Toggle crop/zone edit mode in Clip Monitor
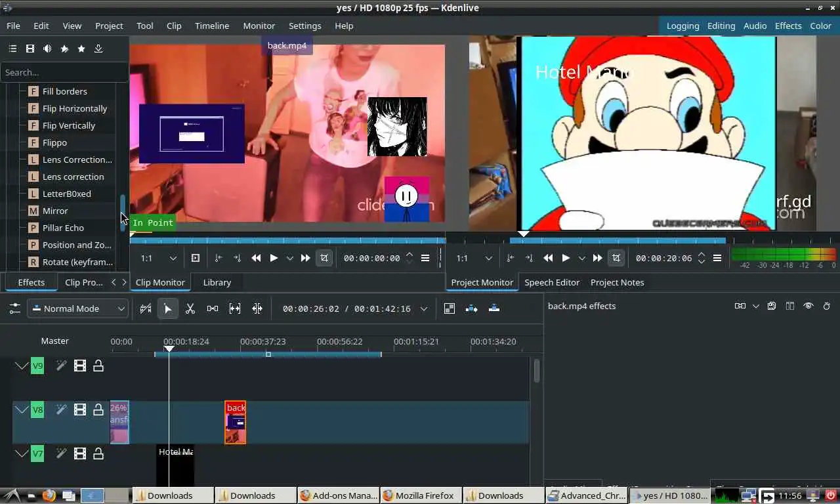This screenshot has height=504, width=840. click(324, 258)
